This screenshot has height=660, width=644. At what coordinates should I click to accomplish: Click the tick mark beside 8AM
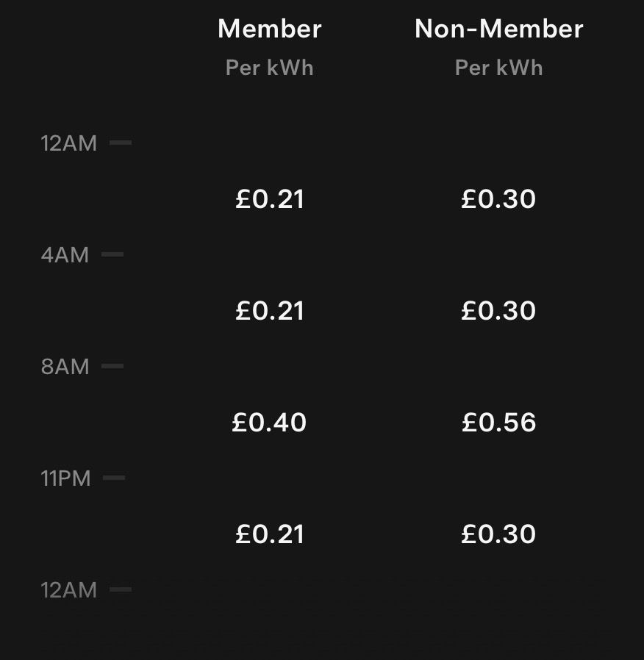[112, 366]
